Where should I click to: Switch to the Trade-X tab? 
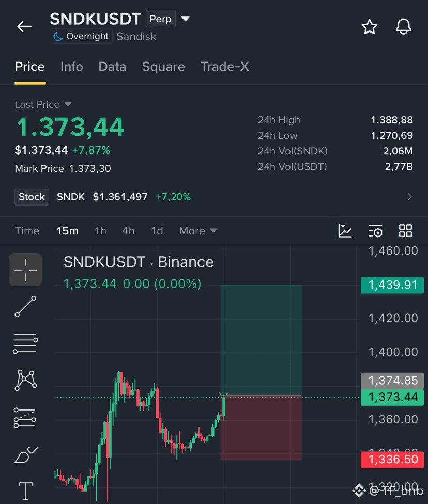coord(225,67)
